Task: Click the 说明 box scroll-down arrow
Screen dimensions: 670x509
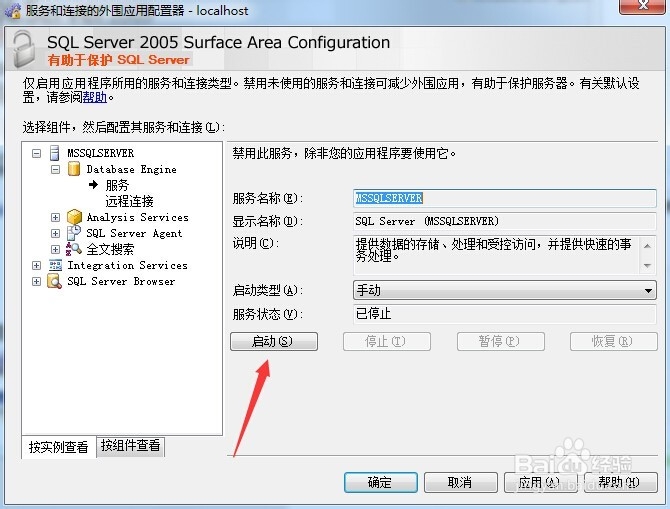Action: click(647, 265)
